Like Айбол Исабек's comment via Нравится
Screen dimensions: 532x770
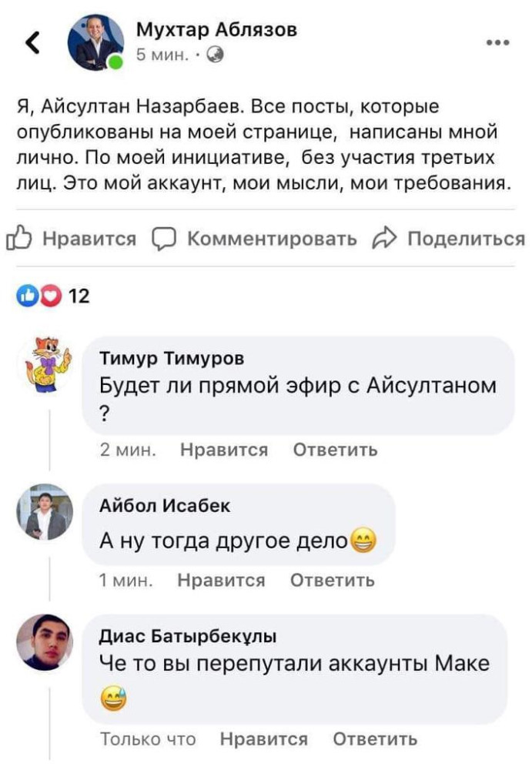pos(221,580)
